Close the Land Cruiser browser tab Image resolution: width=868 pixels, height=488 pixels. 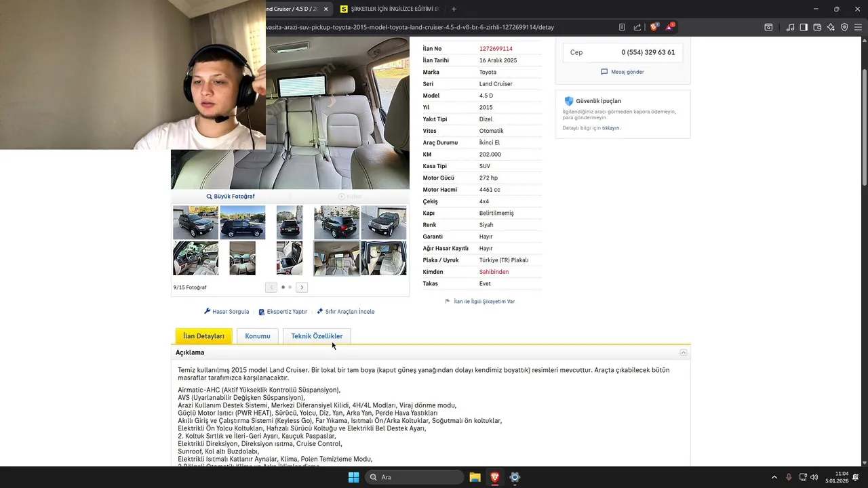[x=326, y=9]
